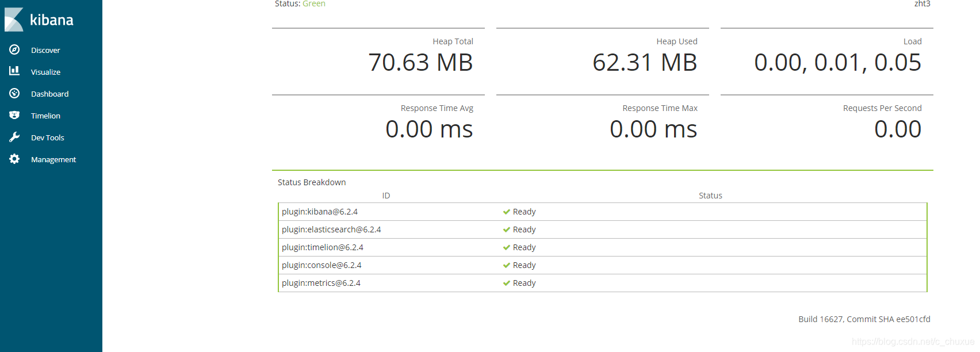Click the Requests Per Second 0.00 value
The width and height of the screenshot is (980, 352).
[x=898, y=129]
